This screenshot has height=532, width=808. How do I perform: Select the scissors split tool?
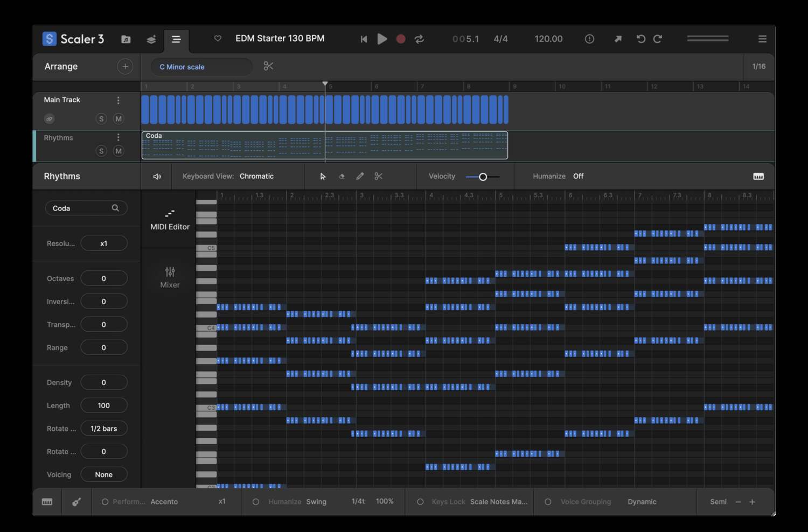[x=379, y=176]
